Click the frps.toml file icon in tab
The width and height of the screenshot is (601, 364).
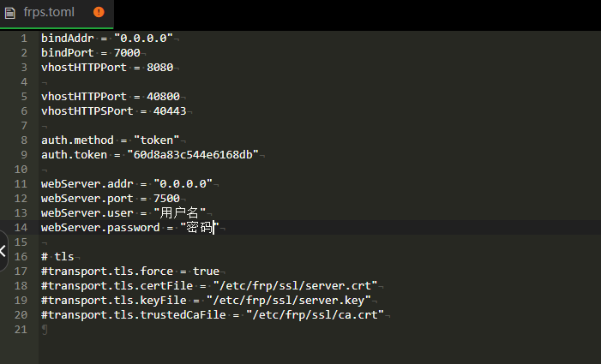[9, 12]
